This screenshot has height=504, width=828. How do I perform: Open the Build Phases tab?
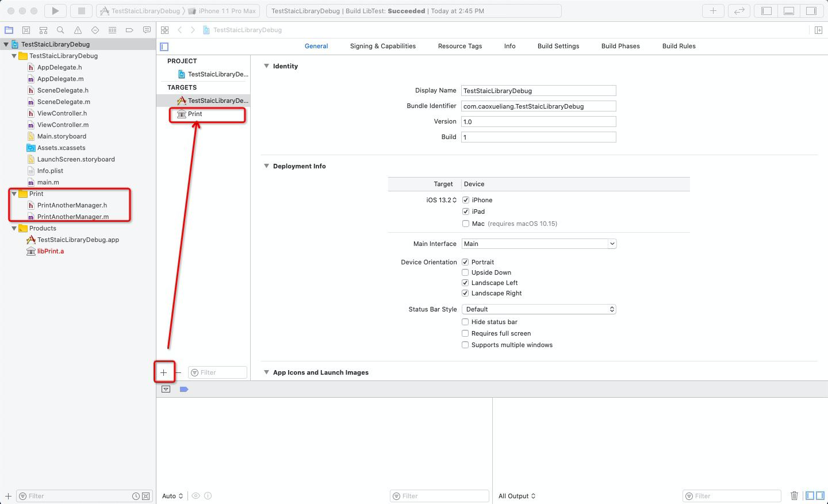coord(620,46)
